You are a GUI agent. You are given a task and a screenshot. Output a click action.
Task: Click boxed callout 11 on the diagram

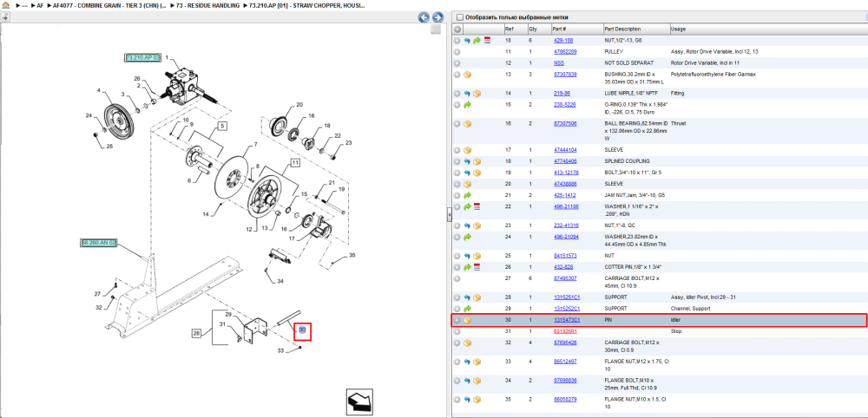click(x=295, y=163)
